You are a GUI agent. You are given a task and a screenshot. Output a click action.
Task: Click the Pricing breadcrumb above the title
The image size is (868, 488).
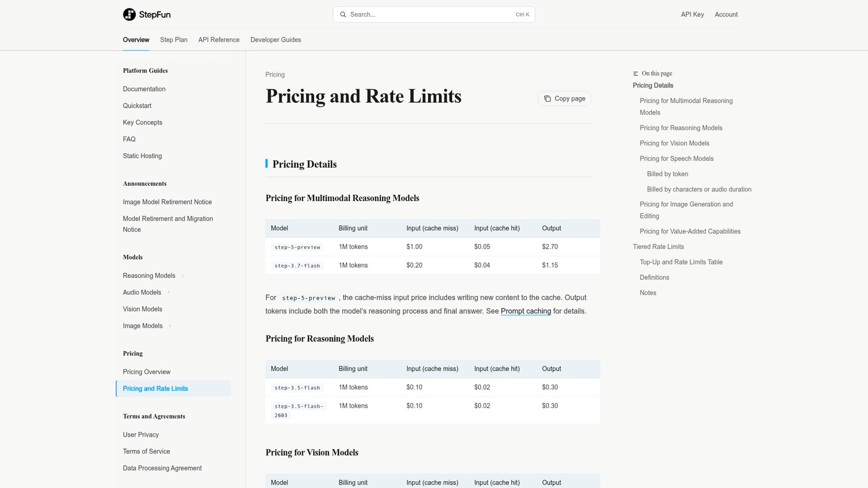tap(275, 75)
